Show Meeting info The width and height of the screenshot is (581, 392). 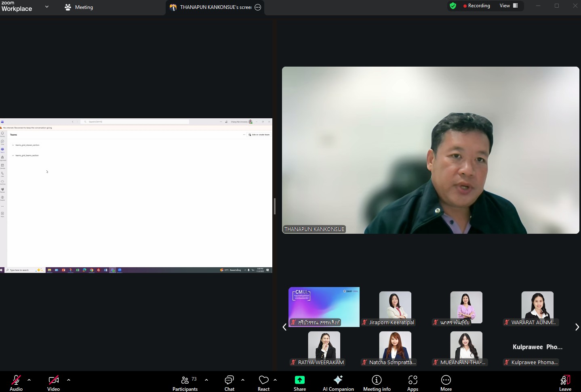click(x=377, y=383)
